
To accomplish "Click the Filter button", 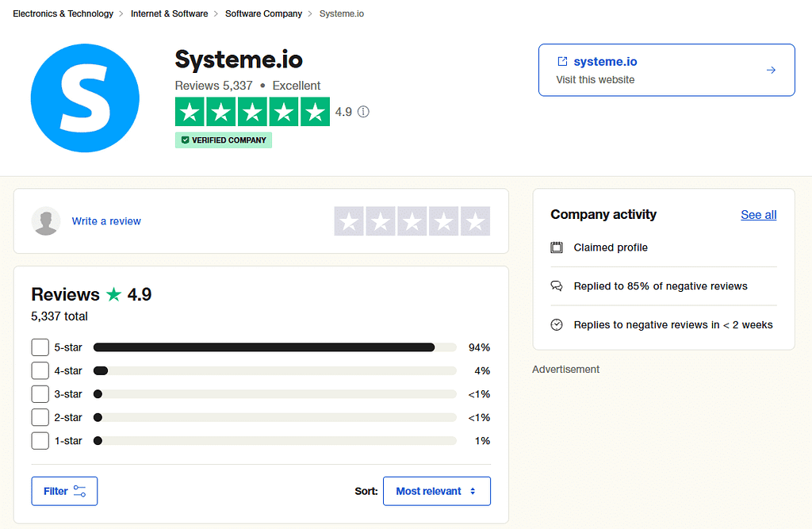I will 64,491.
